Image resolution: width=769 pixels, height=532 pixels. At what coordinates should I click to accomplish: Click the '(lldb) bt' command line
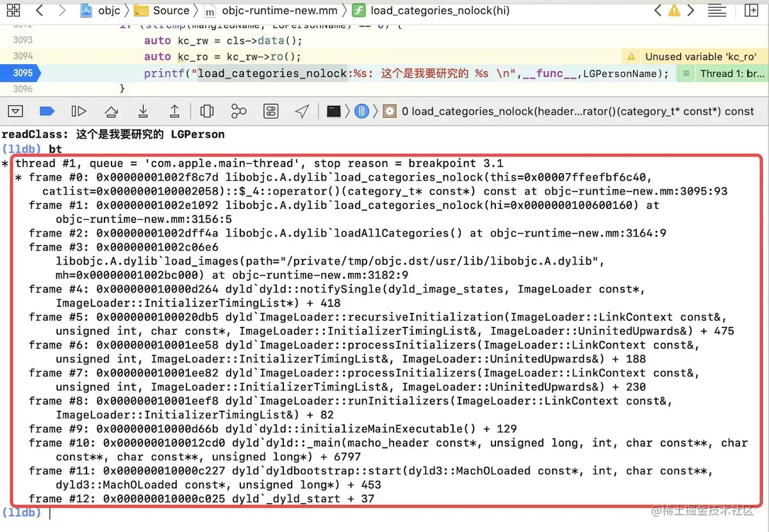[32, 149]
